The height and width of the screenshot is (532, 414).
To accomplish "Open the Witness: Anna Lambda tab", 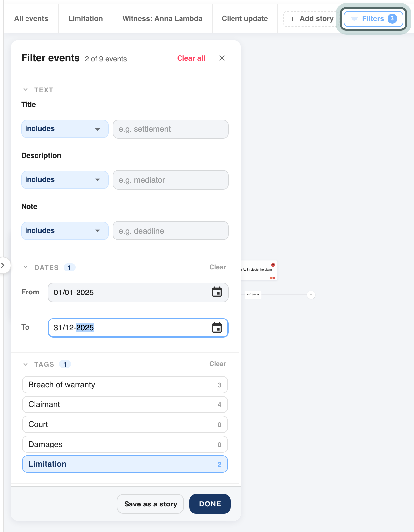I will tap(162, 19).
